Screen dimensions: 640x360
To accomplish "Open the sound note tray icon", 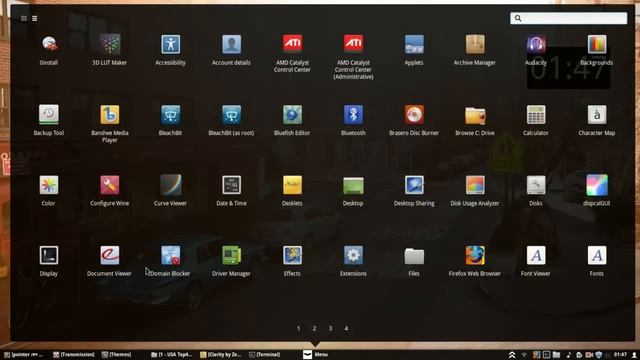I will click(569, 355).
